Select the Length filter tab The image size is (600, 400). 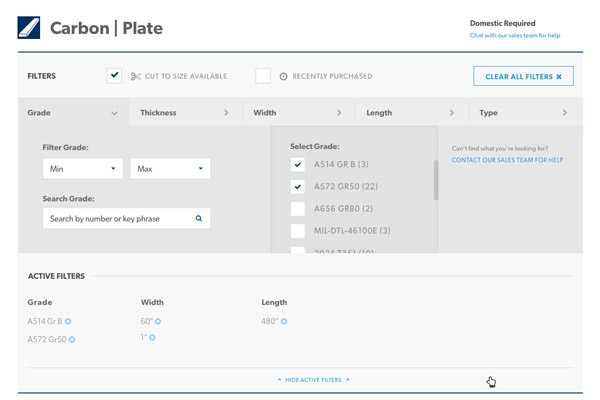click(x=412, y=113)
